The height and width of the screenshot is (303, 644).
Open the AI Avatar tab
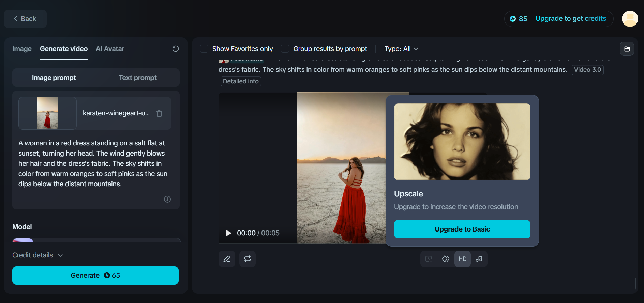click(x=110, y=49)
